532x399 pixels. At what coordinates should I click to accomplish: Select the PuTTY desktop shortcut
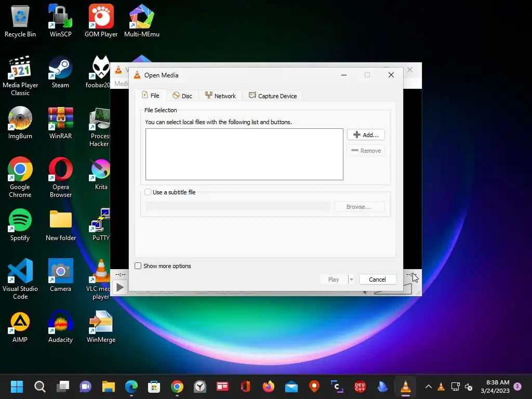(x=100, y=224)
